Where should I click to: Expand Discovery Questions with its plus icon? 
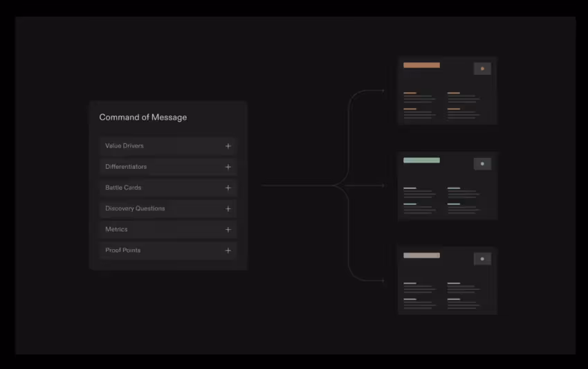[228, 208]
